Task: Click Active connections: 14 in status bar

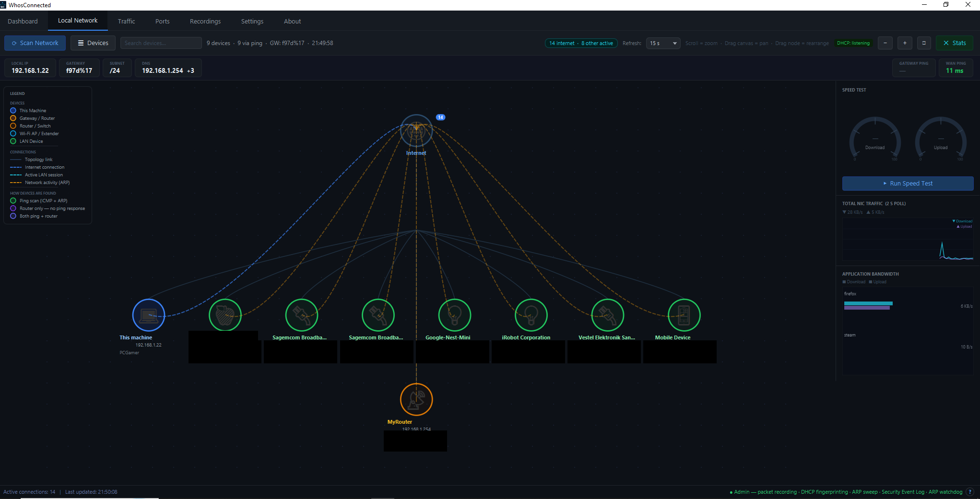Action: (29, 492)
